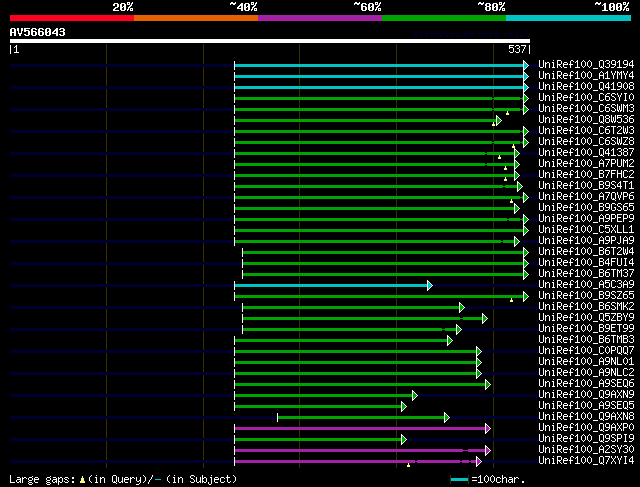Screen dimensions: 640x487
Task: Select label UniRef100_A9PEP9
Action: pyautogui.click(x=586, y=219)
